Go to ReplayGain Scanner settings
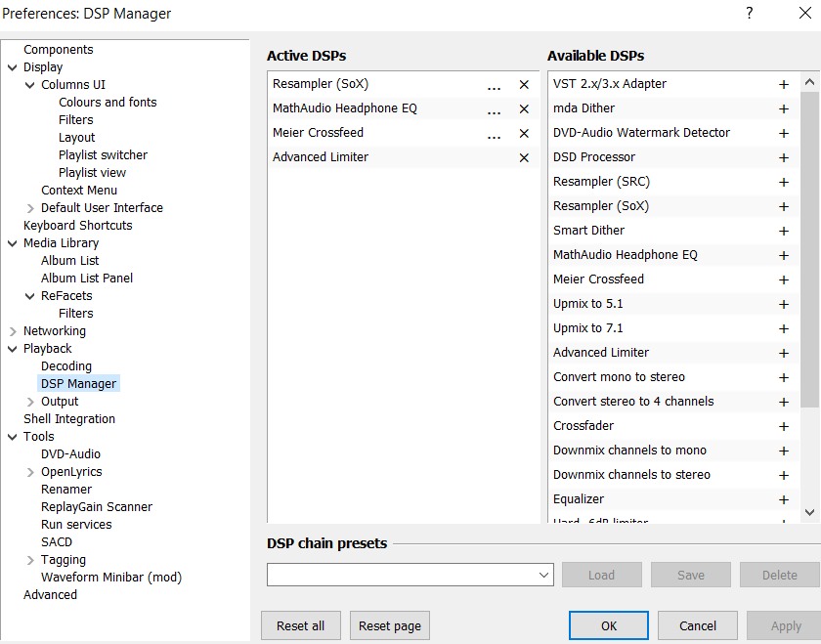This screenshot has height=644, width=821. pos(97,507)
